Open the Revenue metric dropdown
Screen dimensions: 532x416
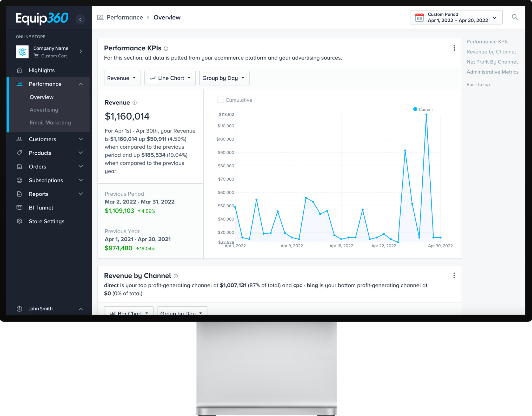122,78
